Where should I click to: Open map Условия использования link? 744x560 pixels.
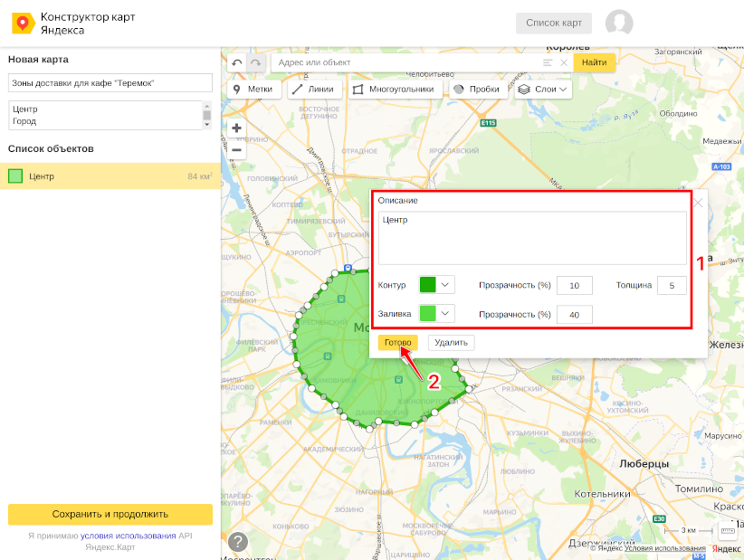click(664, 548)
